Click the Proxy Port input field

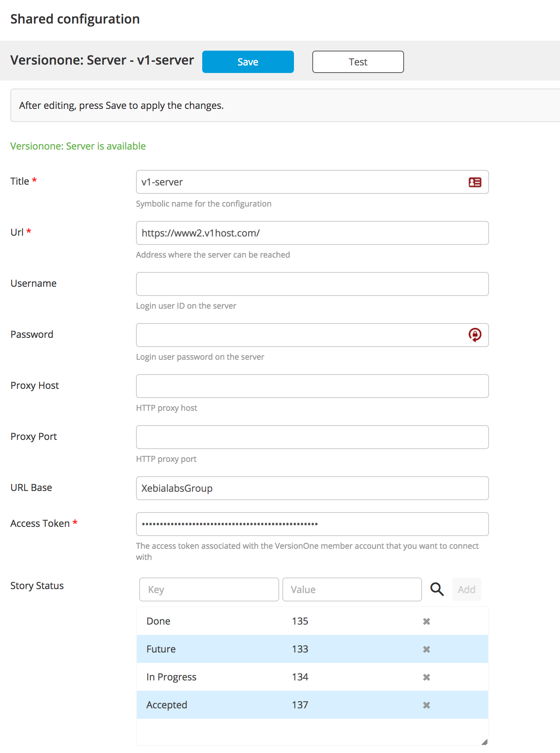coord(312,437)
